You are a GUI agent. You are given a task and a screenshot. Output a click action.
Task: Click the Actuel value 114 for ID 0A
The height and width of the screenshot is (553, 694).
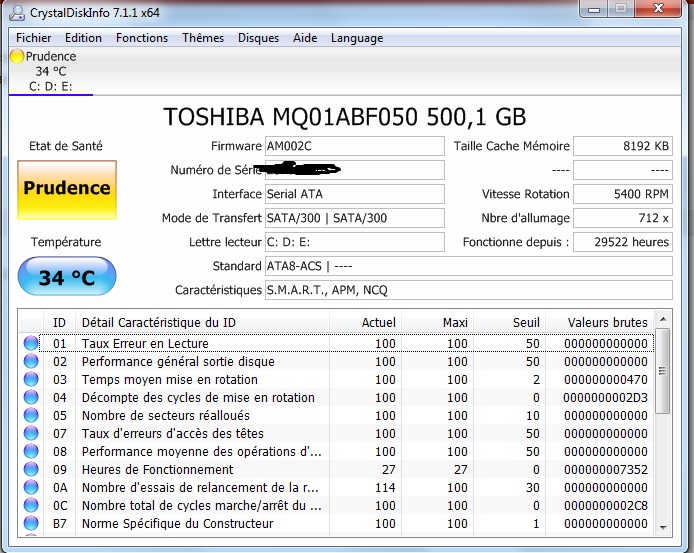385,487
